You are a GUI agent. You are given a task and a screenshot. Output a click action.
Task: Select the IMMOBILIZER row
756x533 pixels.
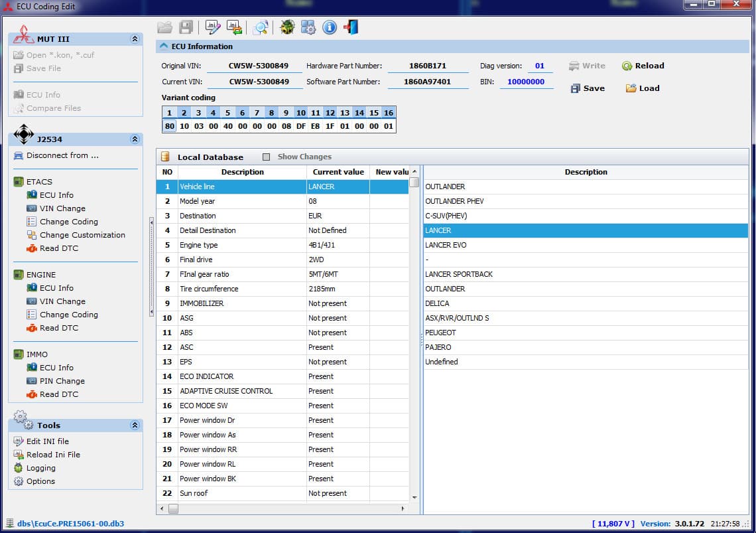pyautogui.click(x=283, y=304)
